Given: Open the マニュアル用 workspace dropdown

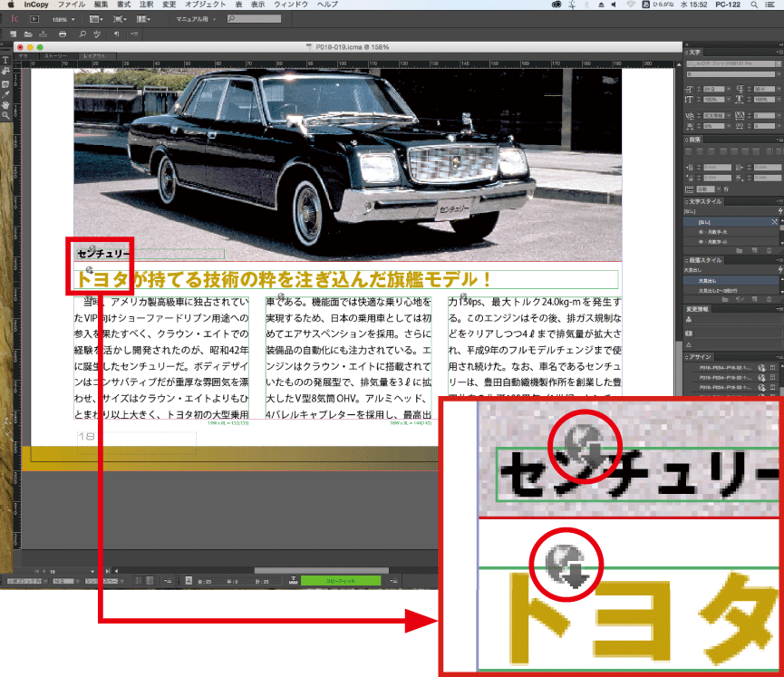Looking at the screenshot, I should (x=196, y=20).
